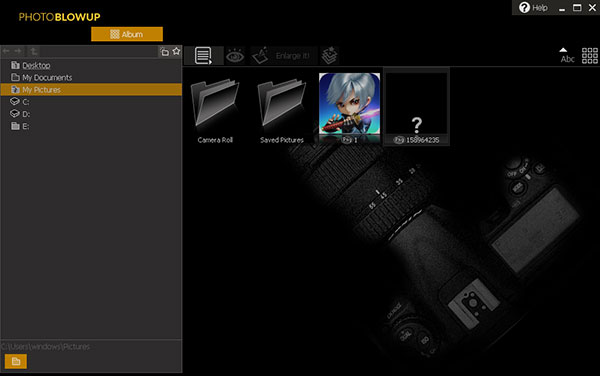Viewport: 600px width, 376px height.
Task: Click the new folder icon
Action: click(165, 52)
